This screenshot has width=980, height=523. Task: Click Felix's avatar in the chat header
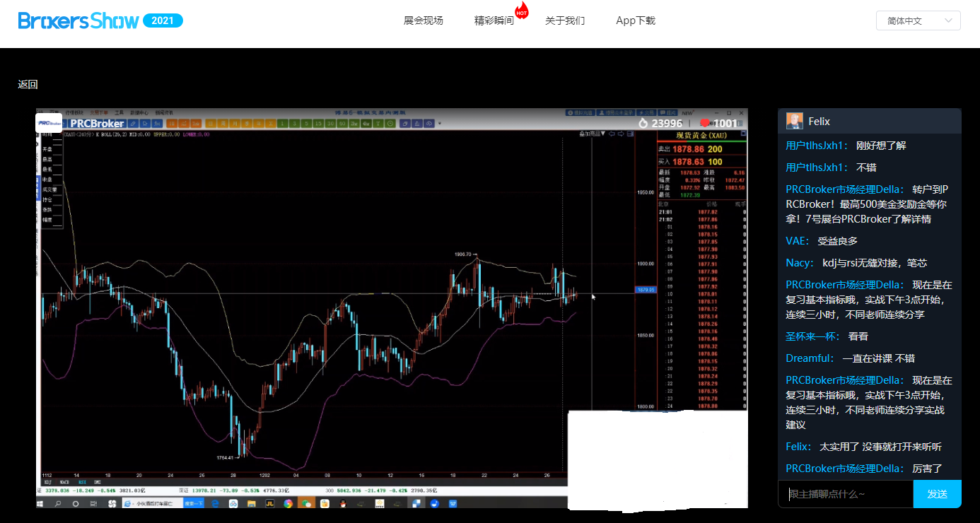coord(794,121)
